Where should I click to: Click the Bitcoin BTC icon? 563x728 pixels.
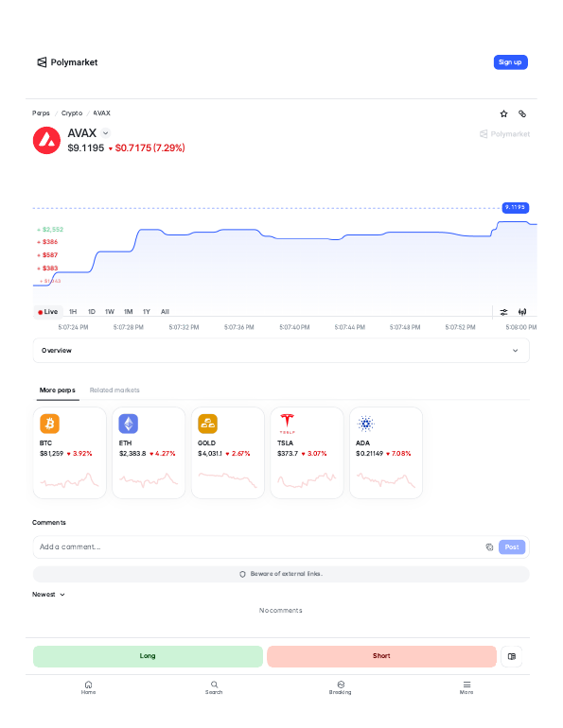[50, 424]
